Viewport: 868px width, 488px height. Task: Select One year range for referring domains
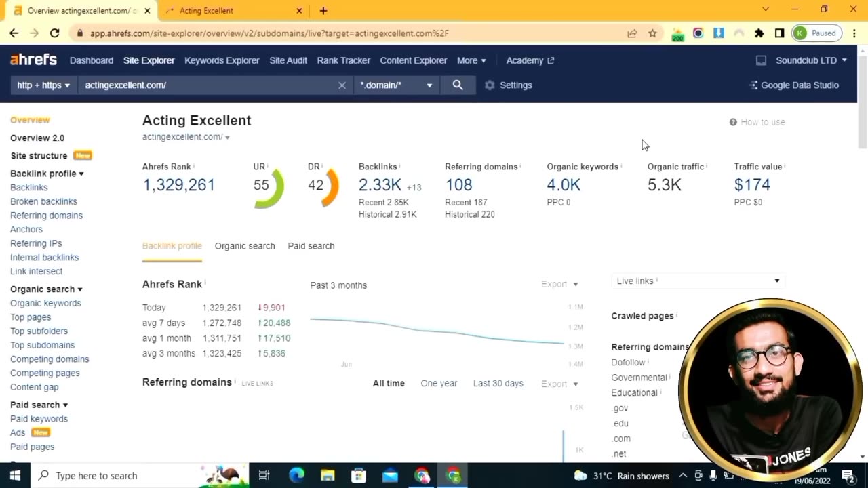439,384
